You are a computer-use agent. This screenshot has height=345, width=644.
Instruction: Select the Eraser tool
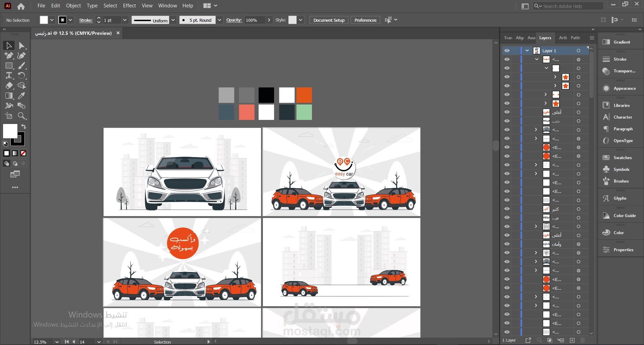click(9, 86)
